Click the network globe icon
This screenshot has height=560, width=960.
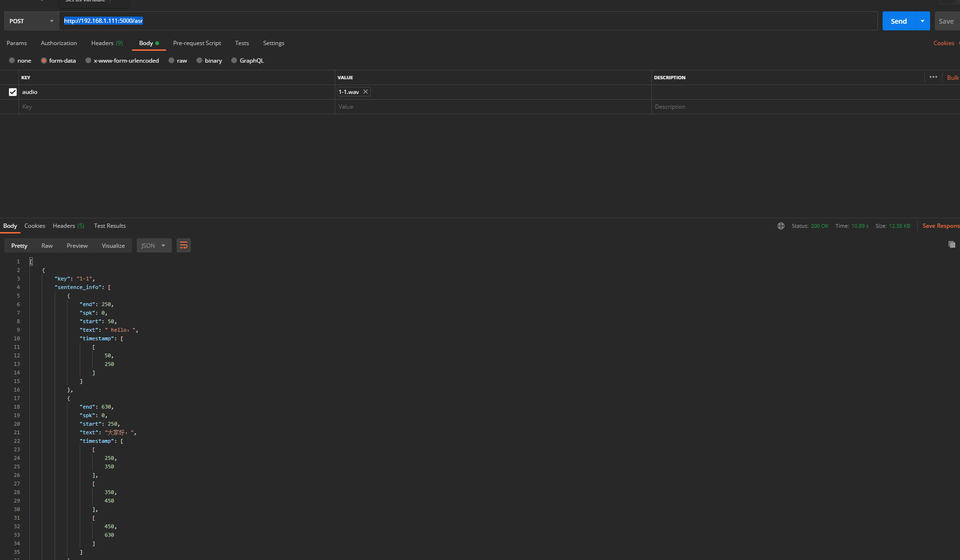(x=781, y=226)
